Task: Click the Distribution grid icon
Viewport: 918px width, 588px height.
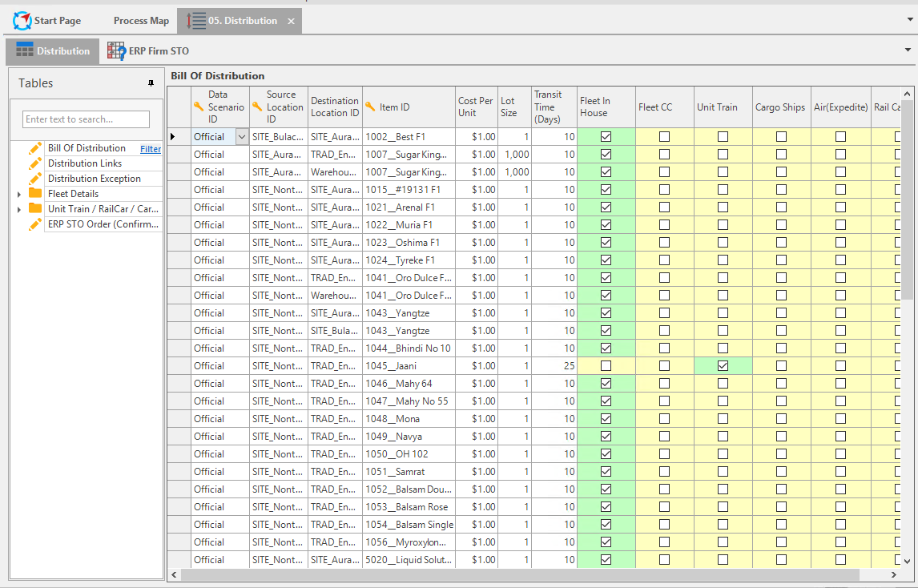Action: click(25, 50)
